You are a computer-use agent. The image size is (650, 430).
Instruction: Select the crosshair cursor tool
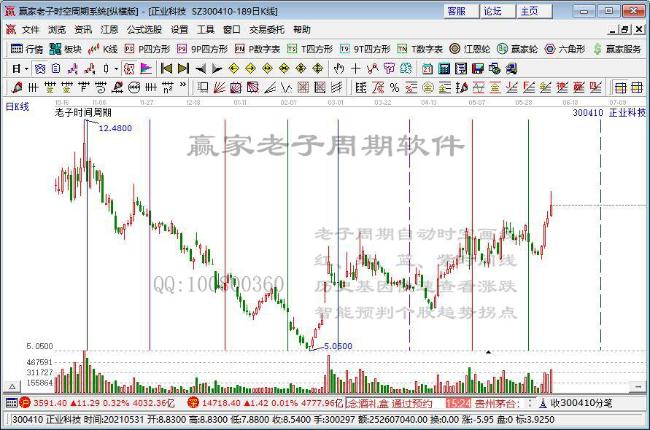pyautogui.click(x=356, y=68)
